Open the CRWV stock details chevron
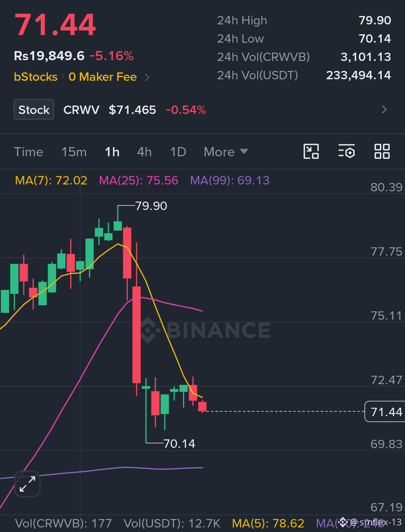The image size is (405, 532). pyautogui.click(x=384, y=110)
